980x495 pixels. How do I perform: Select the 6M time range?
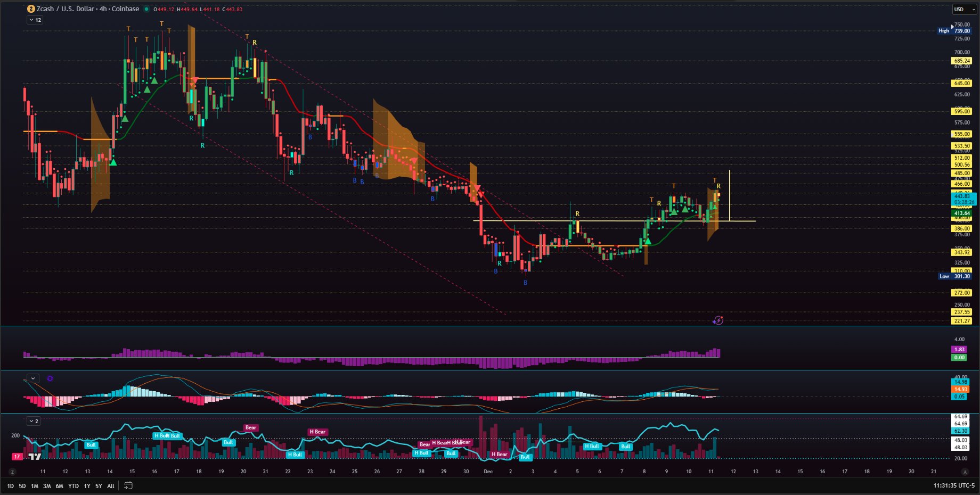tap(59, 486)
